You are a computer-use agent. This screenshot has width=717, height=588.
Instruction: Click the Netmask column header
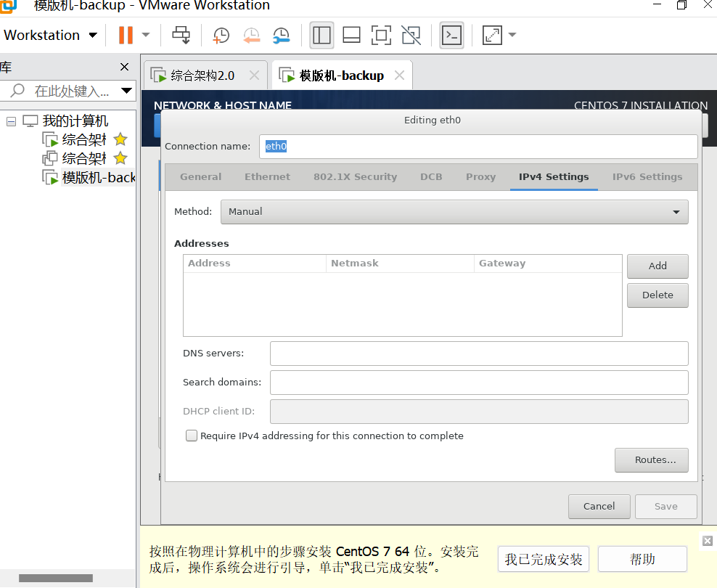400,264
